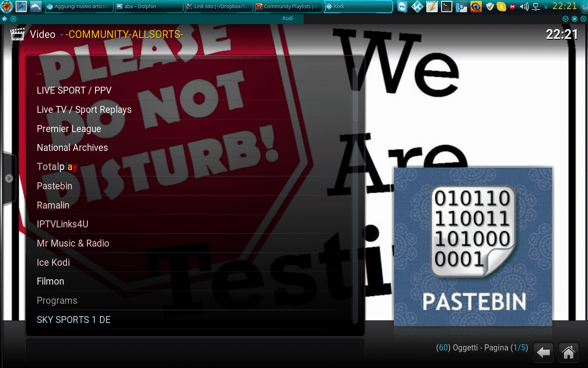
Task: Switch to 'Aggiungi nuovo articolo' browser task
Action: pyautogui.click(x=78, y=7)
